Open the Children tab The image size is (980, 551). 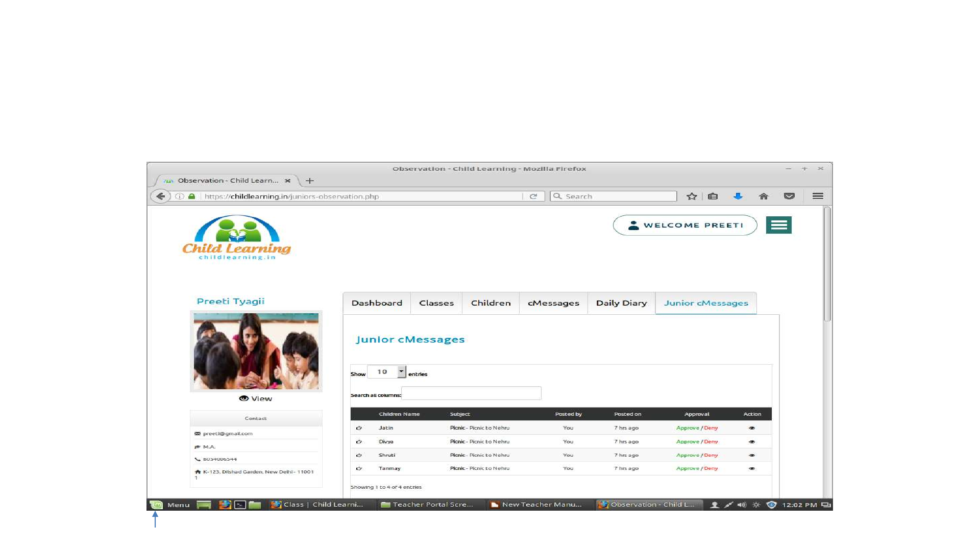click(491, 303)
